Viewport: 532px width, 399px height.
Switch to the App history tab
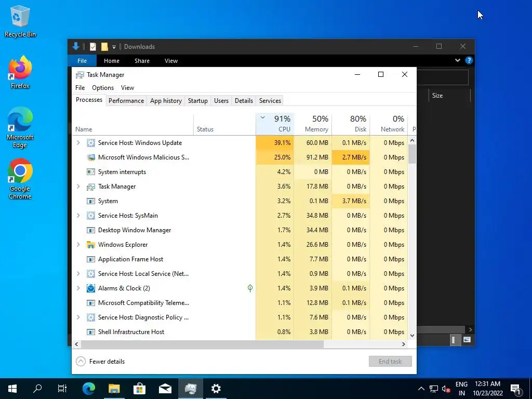point(166,101)
